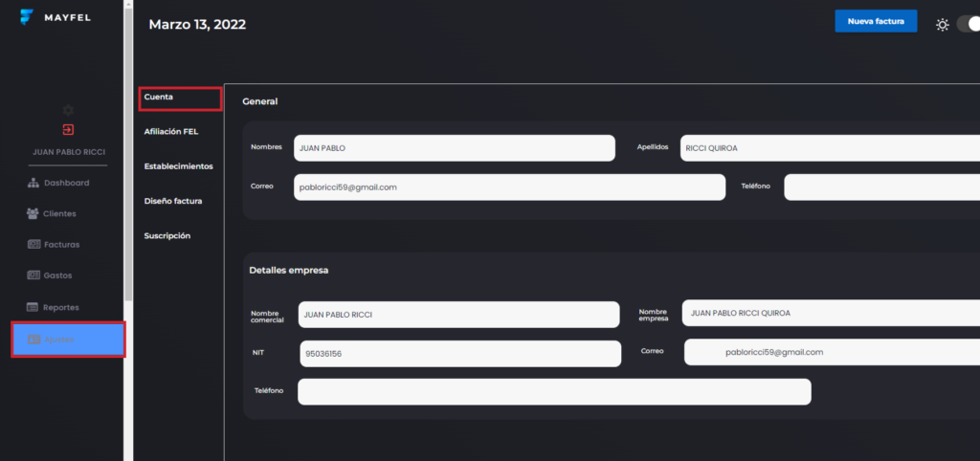The image size is (980, 461).
Task: Open the Establecimientos tab
Action: (178, 166)
